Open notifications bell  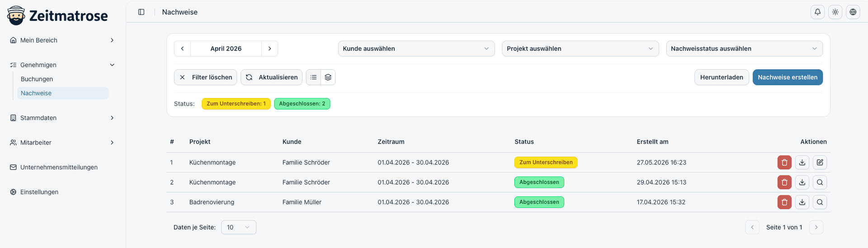tap(817, 12)
